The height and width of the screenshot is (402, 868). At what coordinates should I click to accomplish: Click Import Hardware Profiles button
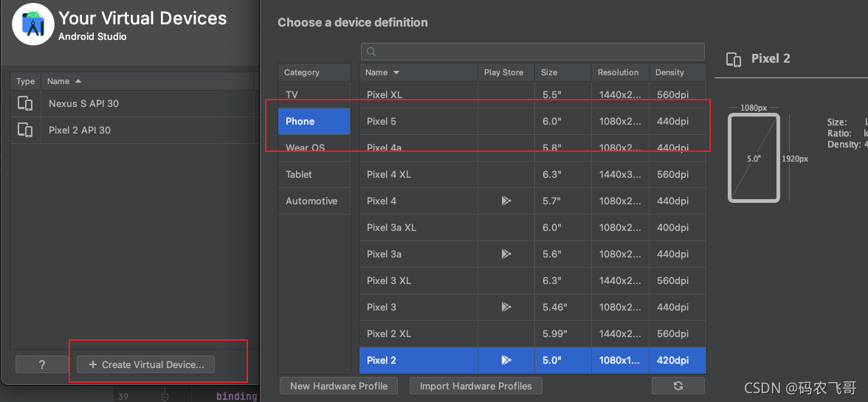click(475, 386)
